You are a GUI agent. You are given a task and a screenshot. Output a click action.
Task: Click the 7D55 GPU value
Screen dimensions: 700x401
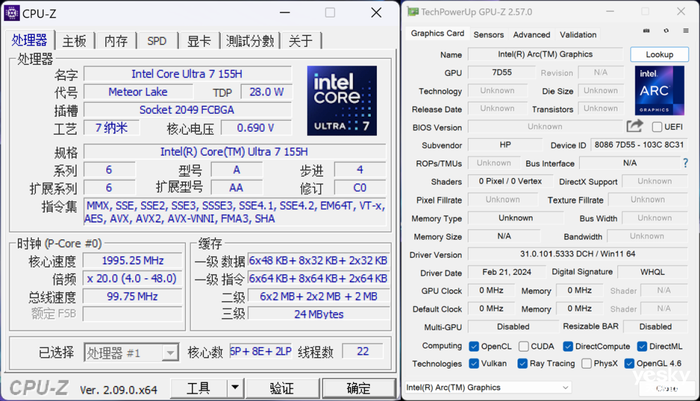click(502, 72)
